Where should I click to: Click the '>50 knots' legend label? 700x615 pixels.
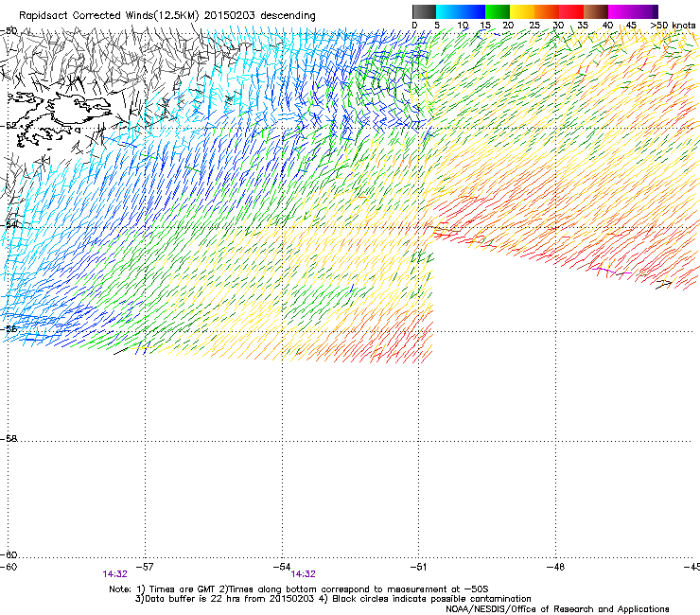pyautogui.click(x=673, y=26)
